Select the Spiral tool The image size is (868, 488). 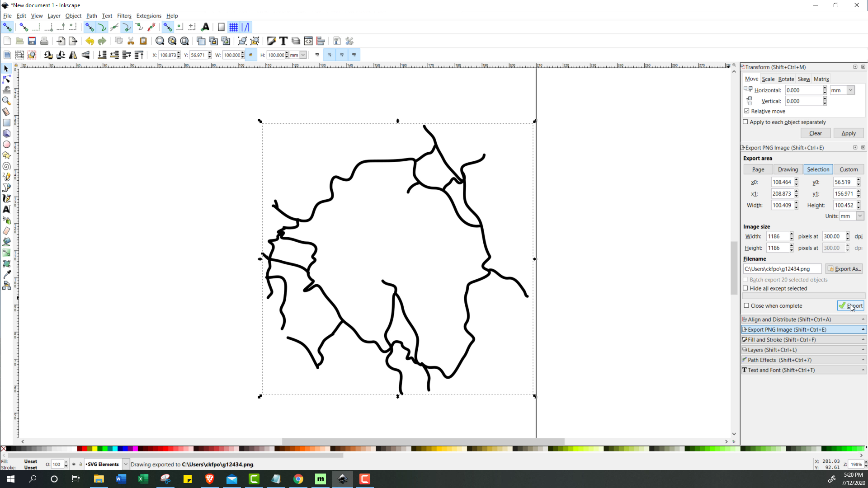(x=6, y=166)
